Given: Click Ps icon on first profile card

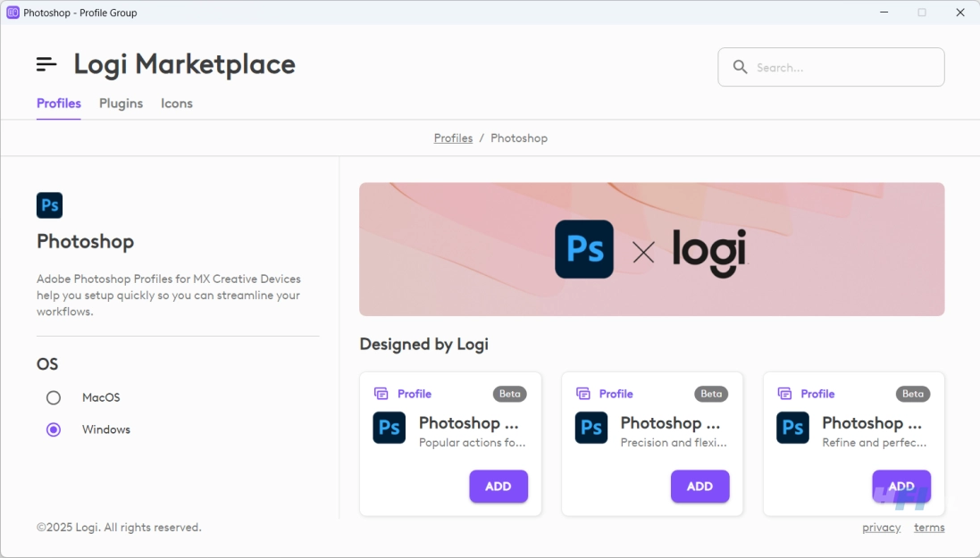Looking at the screenshot, I should (x=389, y=428).
